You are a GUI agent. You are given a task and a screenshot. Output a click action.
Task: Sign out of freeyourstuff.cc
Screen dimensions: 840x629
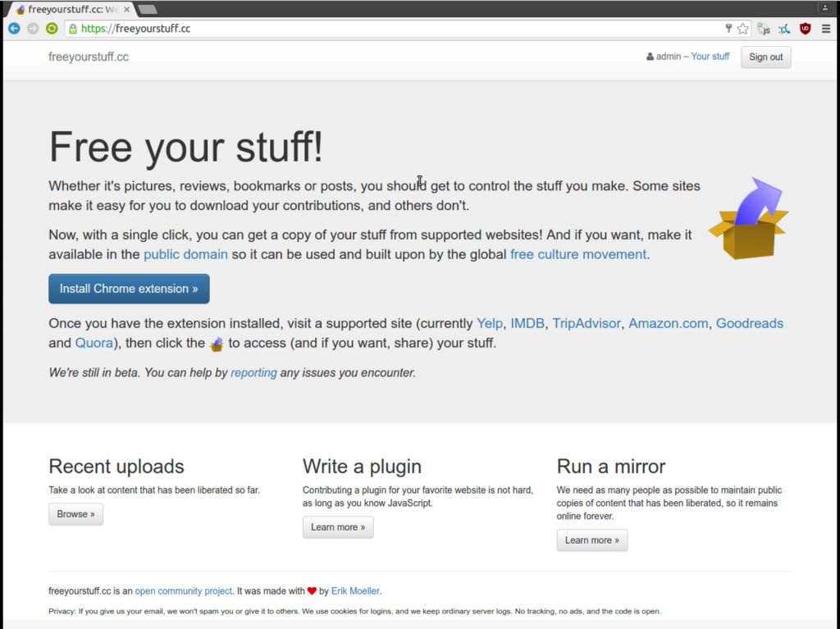(x=765, y=57)
